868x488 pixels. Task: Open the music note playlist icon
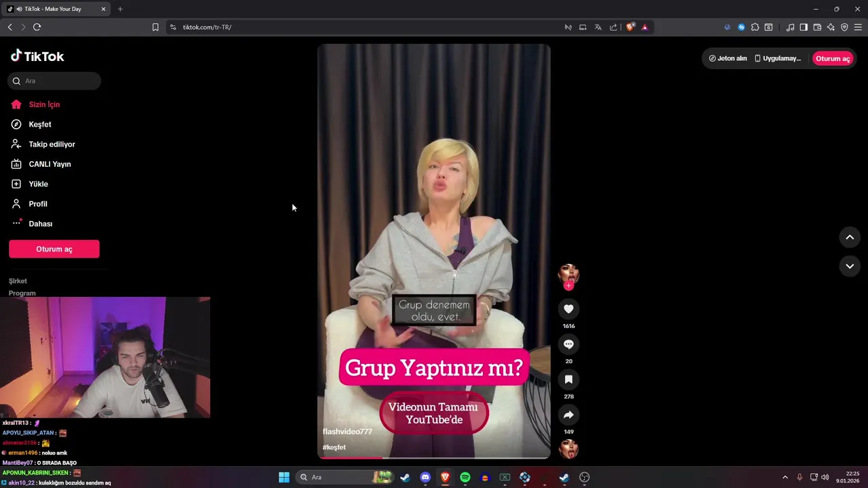790,27
